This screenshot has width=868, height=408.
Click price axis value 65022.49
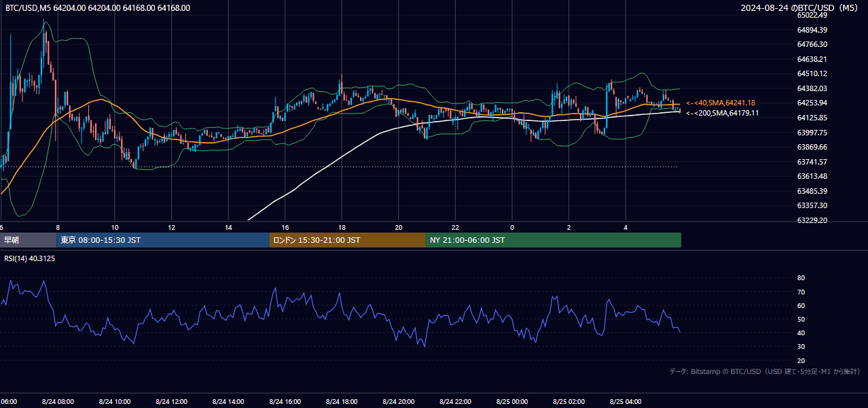812,15
